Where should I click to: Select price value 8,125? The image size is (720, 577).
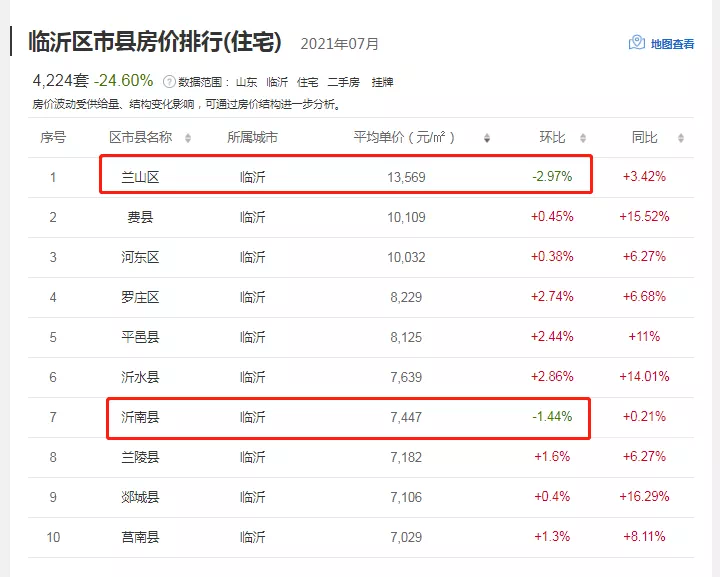pos(406,337)
